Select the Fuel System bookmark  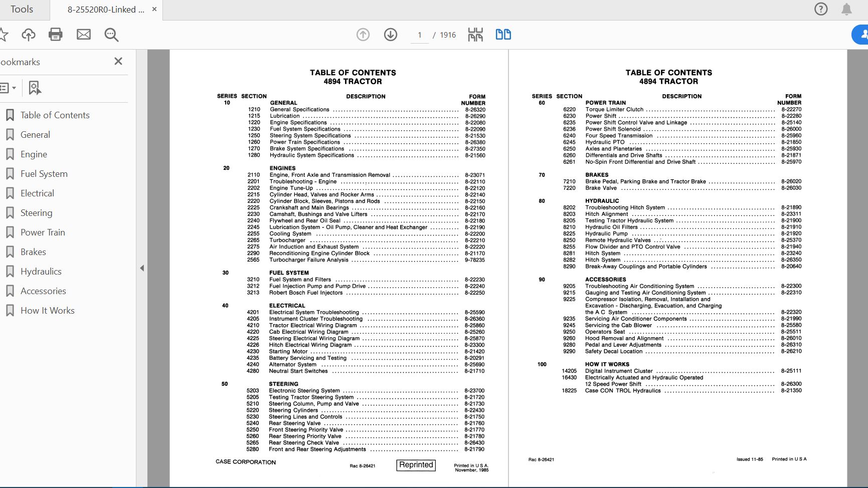click(44, 174)
